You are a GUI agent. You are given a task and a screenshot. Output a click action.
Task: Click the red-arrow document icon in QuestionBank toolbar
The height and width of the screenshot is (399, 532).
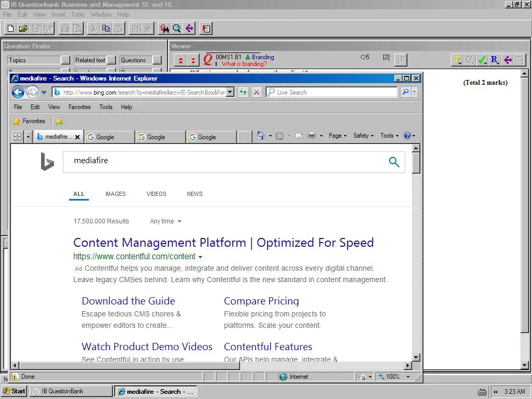coord(206,29)
